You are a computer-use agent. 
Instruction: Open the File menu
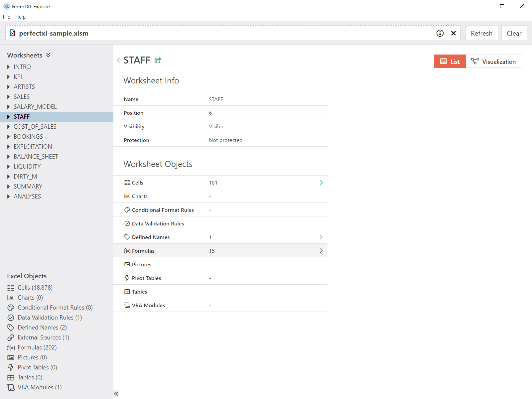tap(7, 17)
